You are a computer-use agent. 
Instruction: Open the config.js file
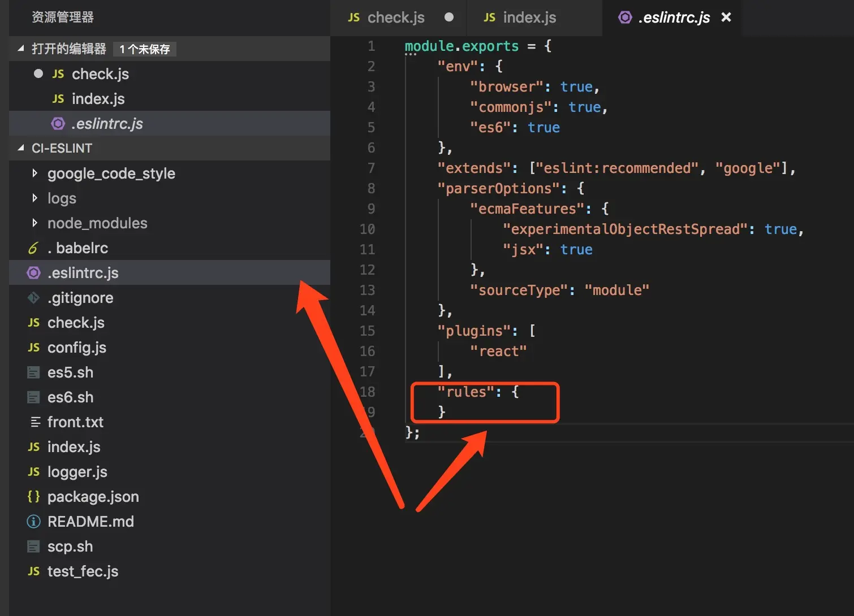170,348
